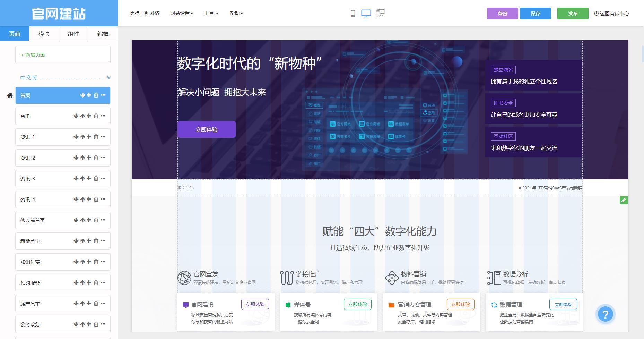Move the 资讯 page up
Image resolution: width=644 pixels, height=339 pixels.
point(82,116)
